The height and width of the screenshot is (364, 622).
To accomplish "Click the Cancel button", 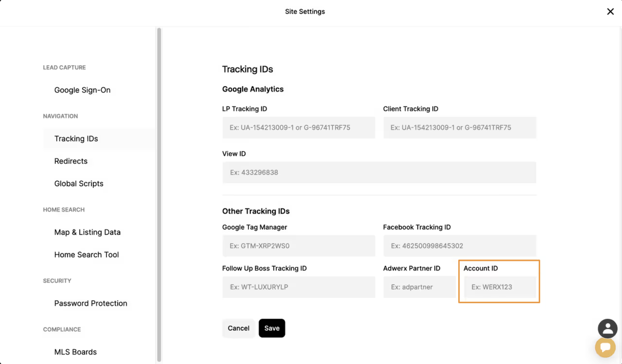I will coord(238,328).
